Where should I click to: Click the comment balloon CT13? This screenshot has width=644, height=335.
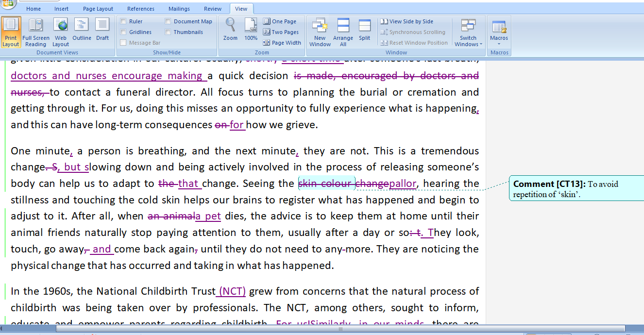point(576,189)
